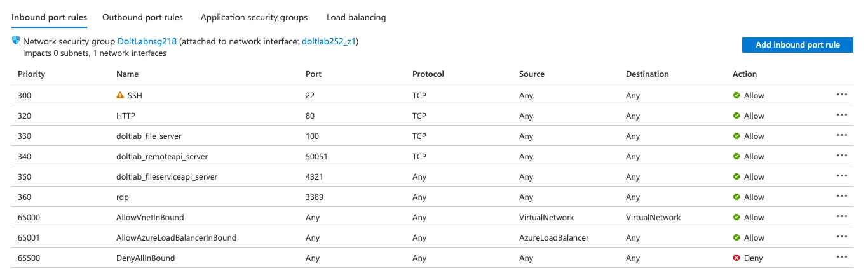Open ellipsis menu for doltlab_remoteapi_server rule

click(842, 156)
